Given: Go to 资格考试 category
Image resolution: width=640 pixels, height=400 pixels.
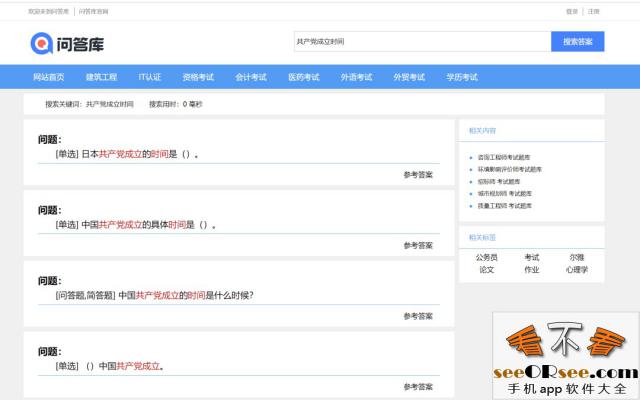Looking at the screenshot, I should 198,77.
